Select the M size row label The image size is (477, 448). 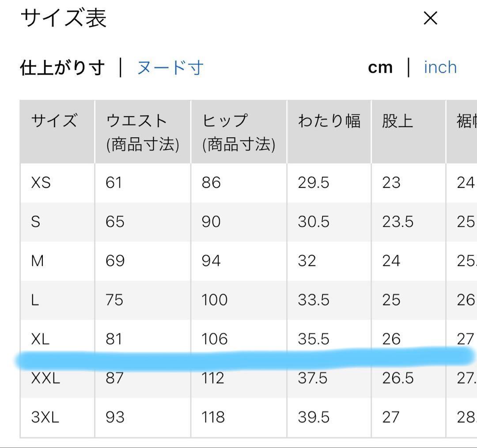tap(38, 261)
